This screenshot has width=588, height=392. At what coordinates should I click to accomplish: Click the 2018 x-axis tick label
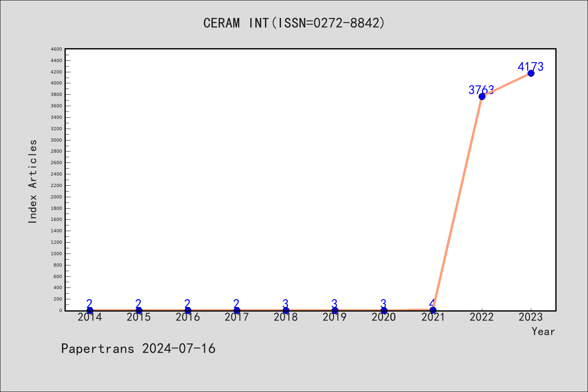(x=286, y=317)
